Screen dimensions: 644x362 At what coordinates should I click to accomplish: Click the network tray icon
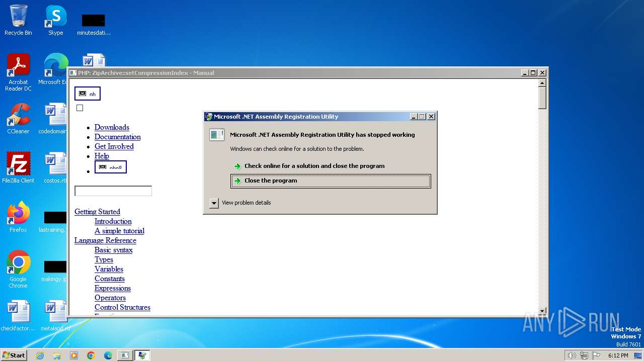pyautogui.click(x=584, y=355)
